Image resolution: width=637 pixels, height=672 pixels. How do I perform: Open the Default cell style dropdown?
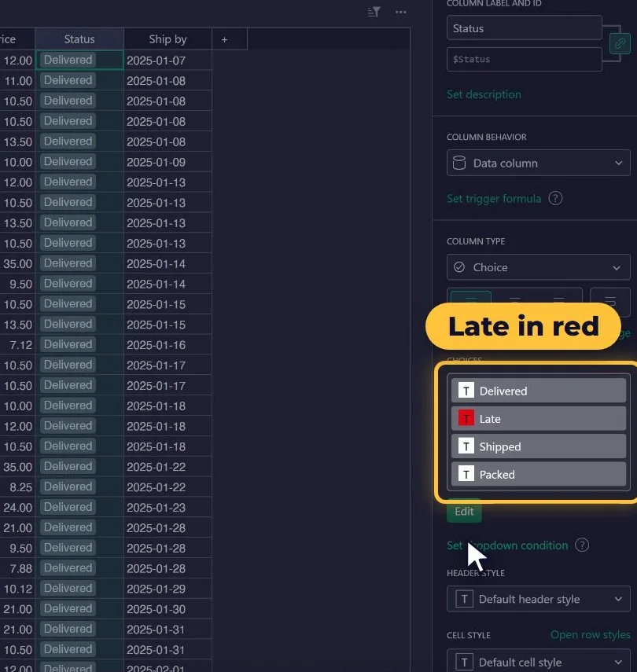[539, 660]
